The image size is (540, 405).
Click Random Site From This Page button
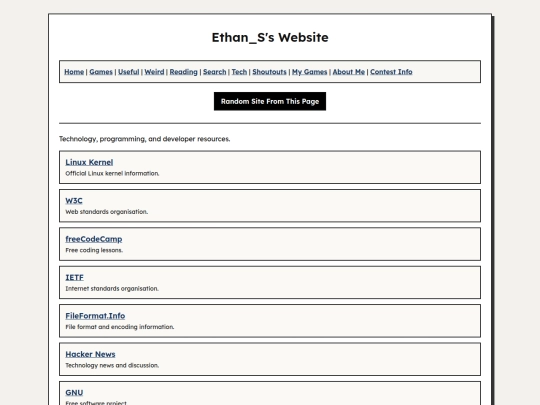(270, 101)
